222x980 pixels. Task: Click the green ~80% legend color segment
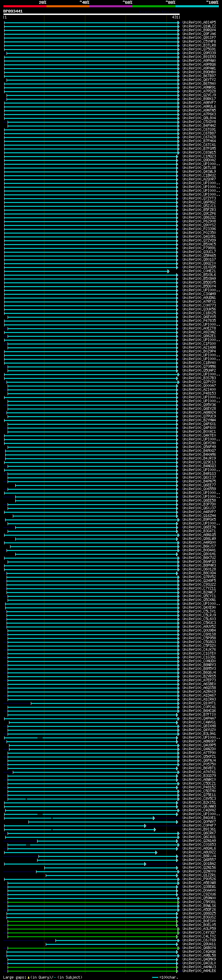[x=154, y=7]
